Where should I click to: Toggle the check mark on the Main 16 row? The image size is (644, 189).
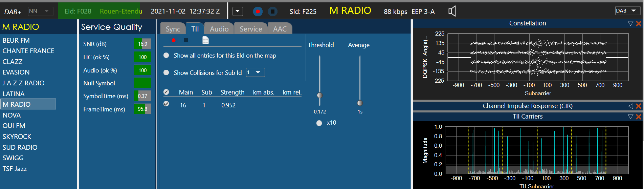point(166,104)
